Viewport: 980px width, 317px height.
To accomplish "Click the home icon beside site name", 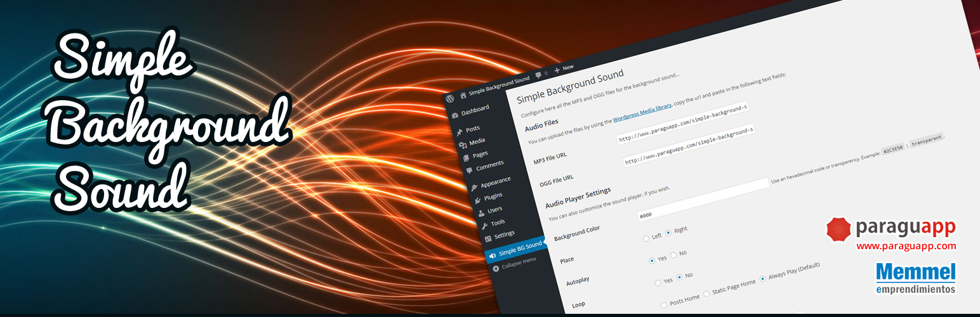I will coord(463,95).
